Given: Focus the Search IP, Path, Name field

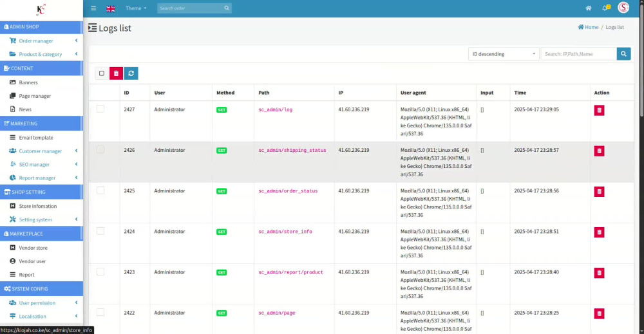Looking at the screenshot, I should click(x=579, y=54).
